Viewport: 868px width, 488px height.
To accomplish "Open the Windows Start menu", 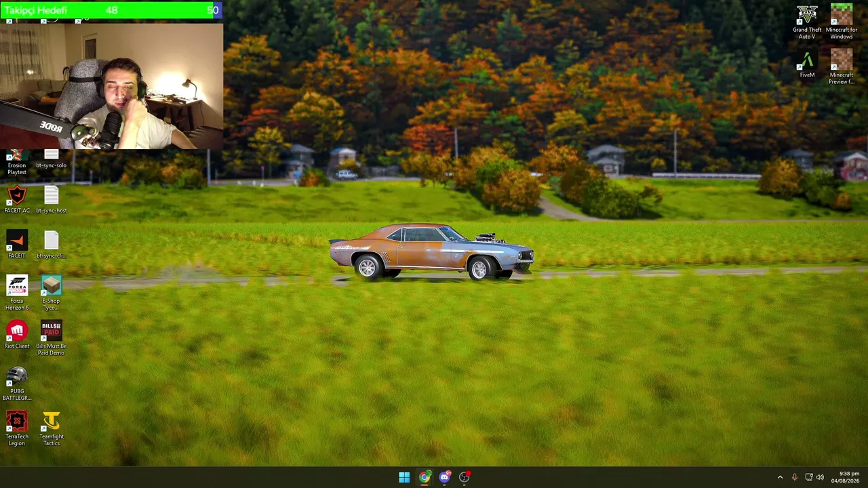I will coord(404,477).
